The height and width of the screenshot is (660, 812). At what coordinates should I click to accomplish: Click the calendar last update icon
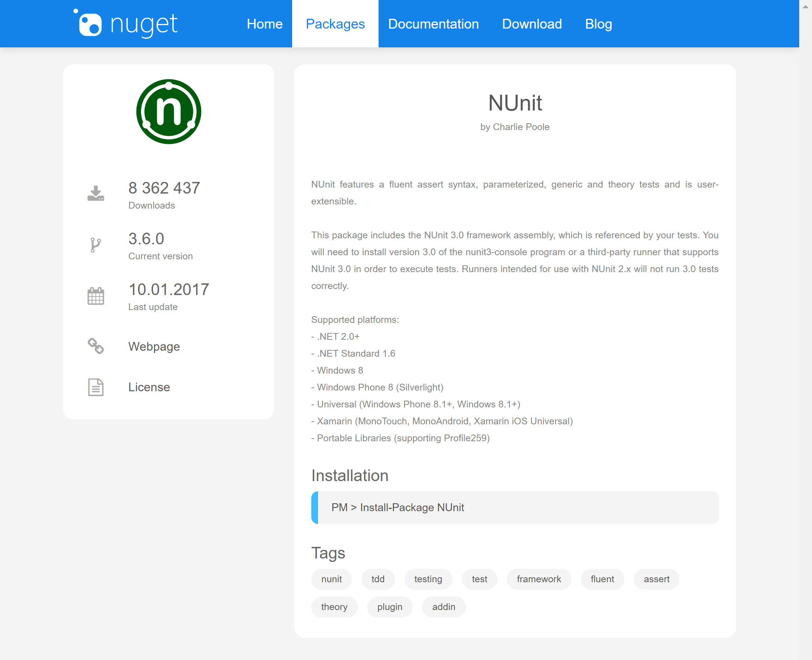(x=95, y=296)
